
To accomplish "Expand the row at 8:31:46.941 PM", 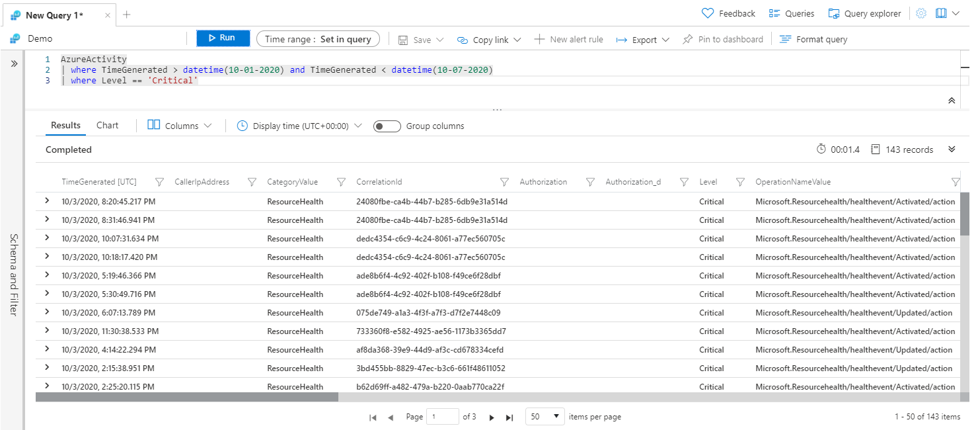I will (x=47, y=220).
